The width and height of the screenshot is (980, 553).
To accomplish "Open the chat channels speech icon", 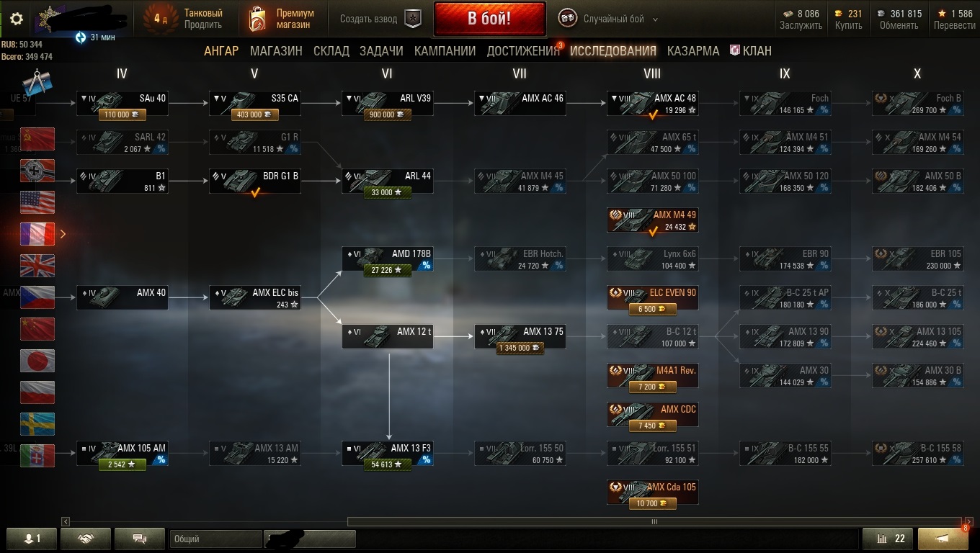I will click(140, 539).
